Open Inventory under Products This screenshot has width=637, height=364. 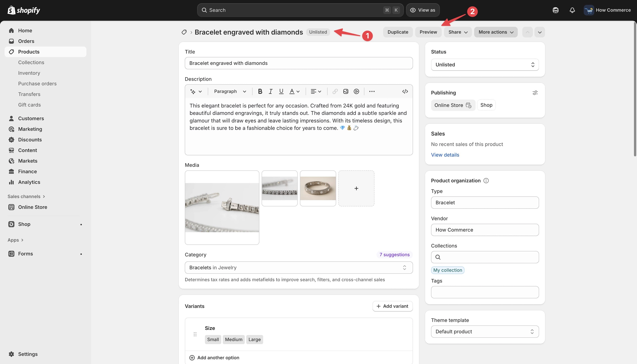tap(29, 73)
